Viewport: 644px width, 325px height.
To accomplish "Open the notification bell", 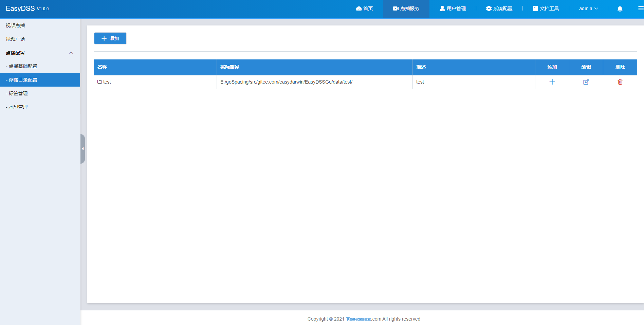I will pyautogui.click(x=620, y=8).
